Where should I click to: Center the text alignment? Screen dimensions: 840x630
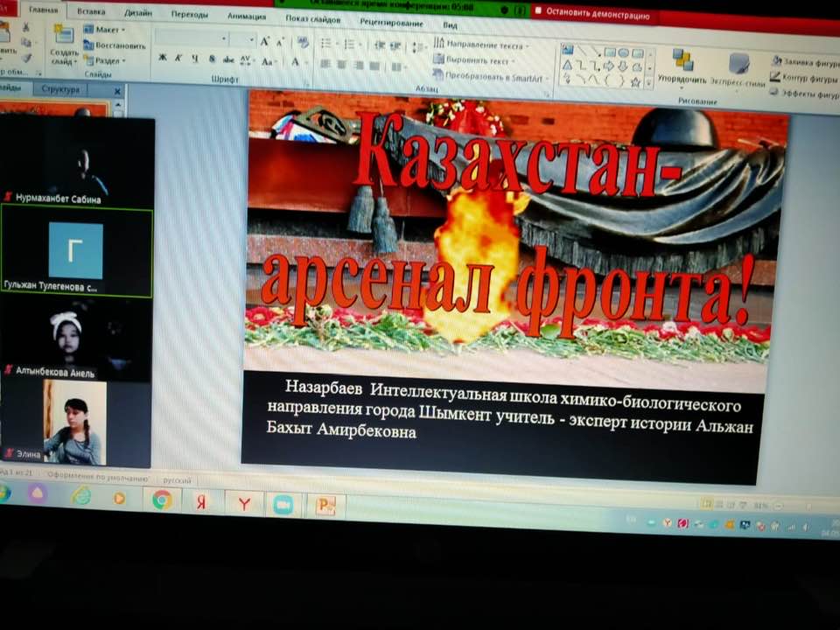pyautogui.click(x=342, y=65)
